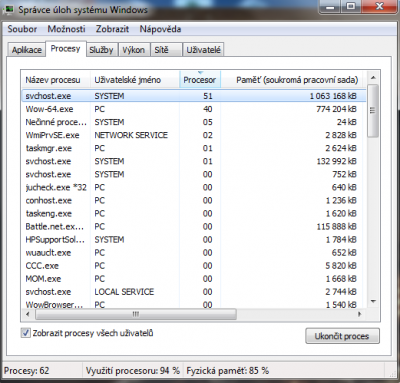The image size is (400, 383).
Task: Select the conhost.exe process row
Action: click(x=194, y=200)
